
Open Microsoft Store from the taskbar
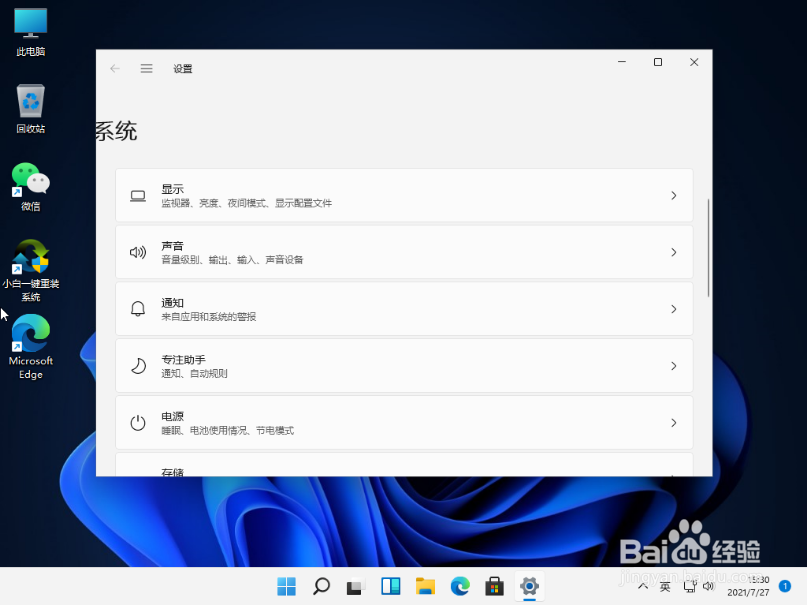click(x=495, y=586)
